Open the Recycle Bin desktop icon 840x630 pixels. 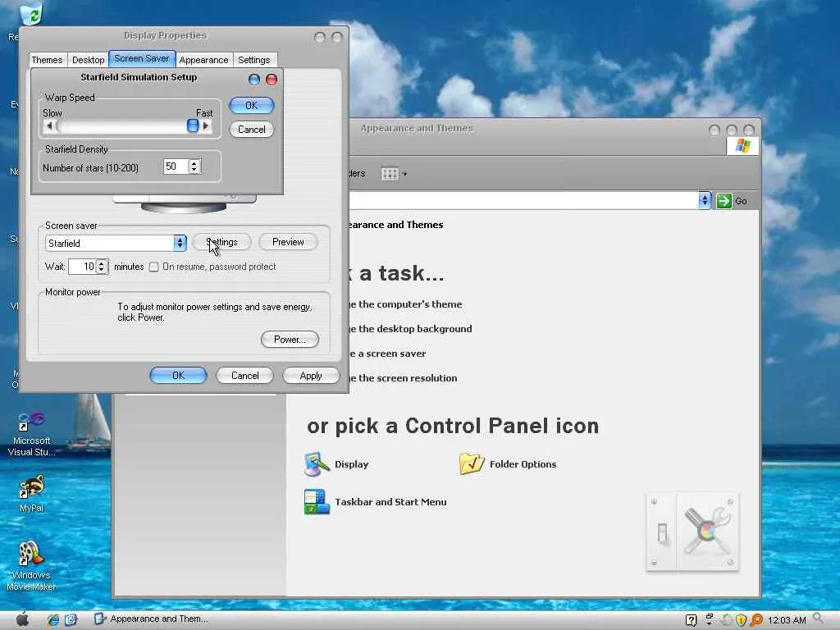tap(32, 15)
